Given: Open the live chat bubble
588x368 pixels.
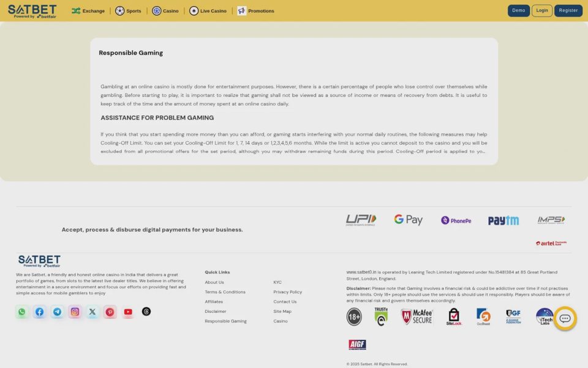Looking at the screenshot, I should [x=565, y=318].
